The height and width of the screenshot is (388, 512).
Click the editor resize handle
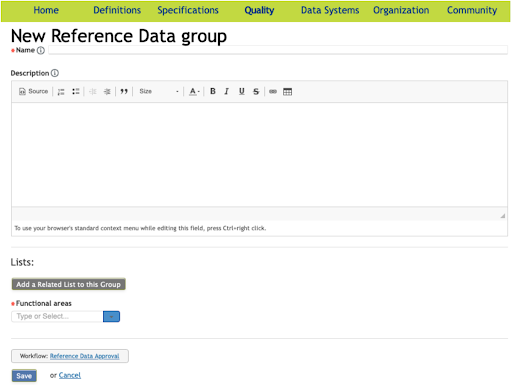point(503,216)
